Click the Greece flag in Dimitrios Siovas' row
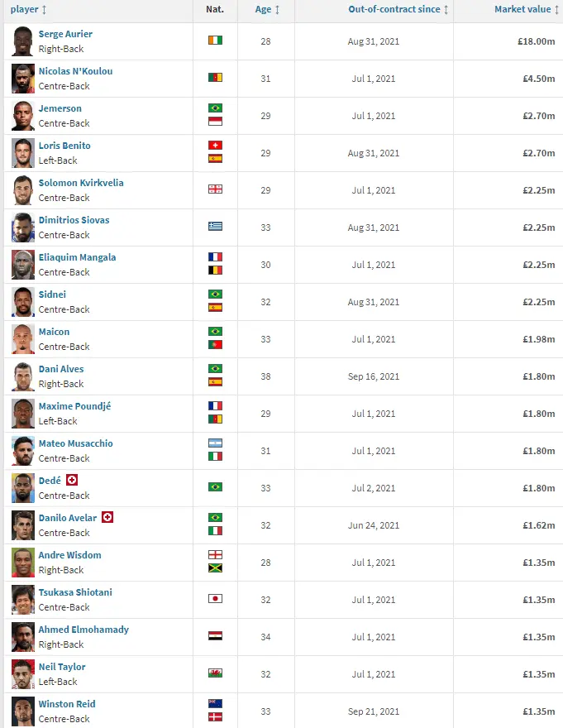 [215, 227]
